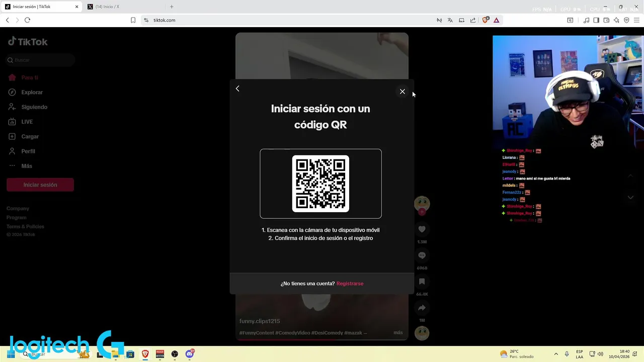Open the Windows Start menu
The image size is (644, 362).
[x=10, y=354]
